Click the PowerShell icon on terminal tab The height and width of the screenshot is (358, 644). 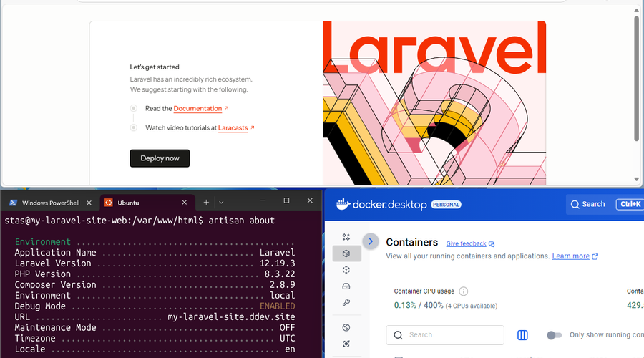click(13, 203)
